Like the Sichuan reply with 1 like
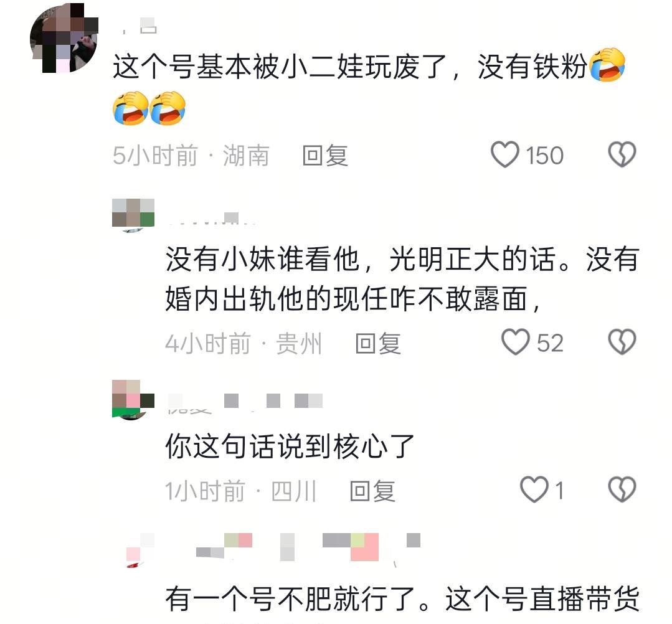 pyautogui.click(x=534, y=489)
